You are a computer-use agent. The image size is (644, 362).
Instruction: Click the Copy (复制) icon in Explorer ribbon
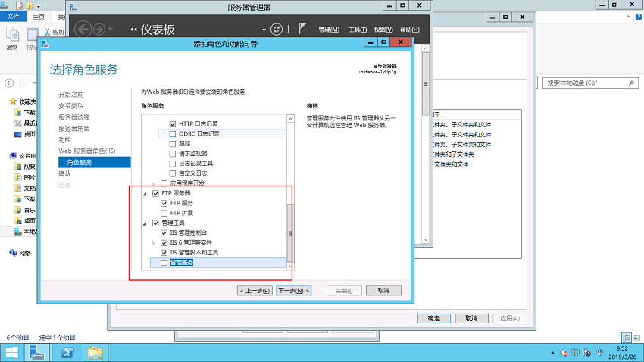[12, 35]
